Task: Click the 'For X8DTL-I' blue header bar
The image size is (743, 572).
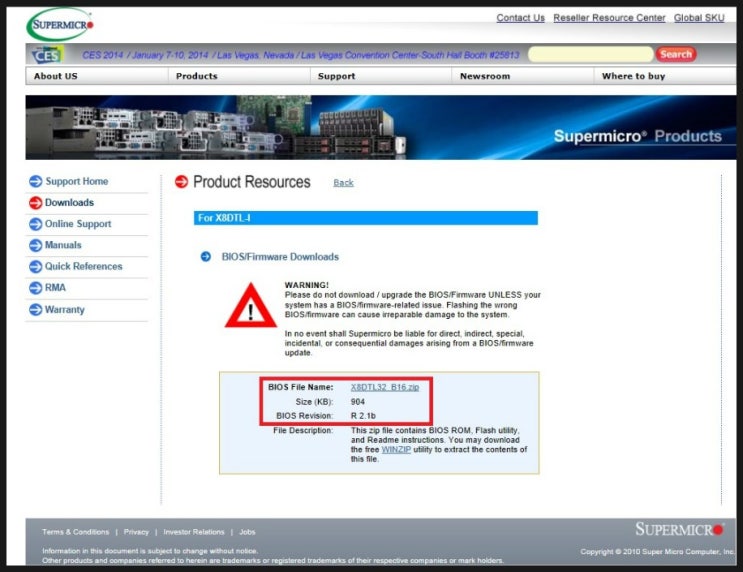Action: [366, 218]
